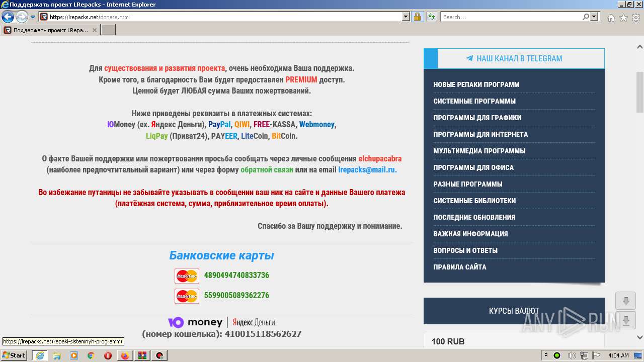The width and height of the screenshot is (644, 362).
Task: Open a new blank tab
Action: click(108, 30)
